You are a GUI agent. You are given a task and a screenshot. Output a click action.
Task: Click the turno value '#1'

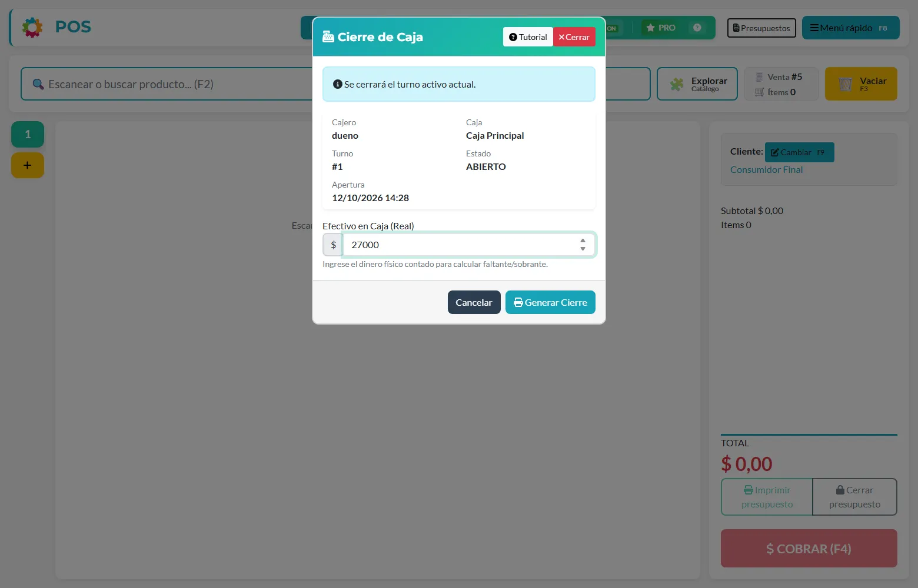(337, 167)
